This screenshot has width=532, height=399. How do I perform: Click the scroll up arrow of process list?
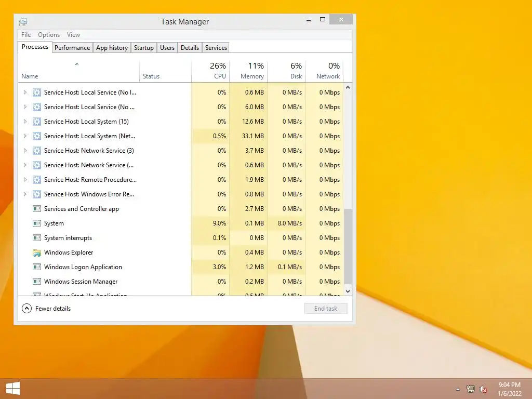tap(348, 87)
